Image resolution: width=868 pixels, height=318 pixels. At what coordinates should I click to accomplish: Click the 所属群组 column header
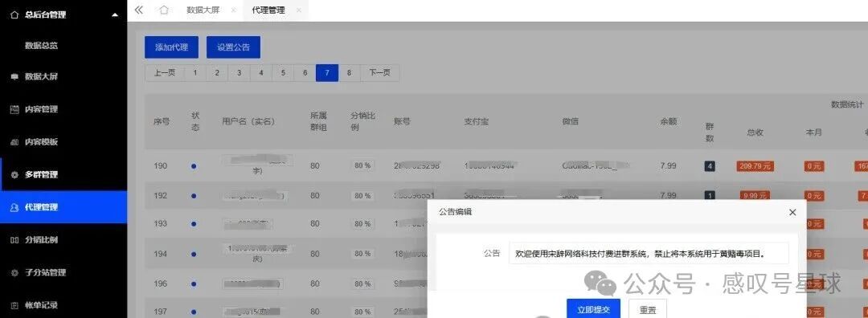tap(318, 122)
